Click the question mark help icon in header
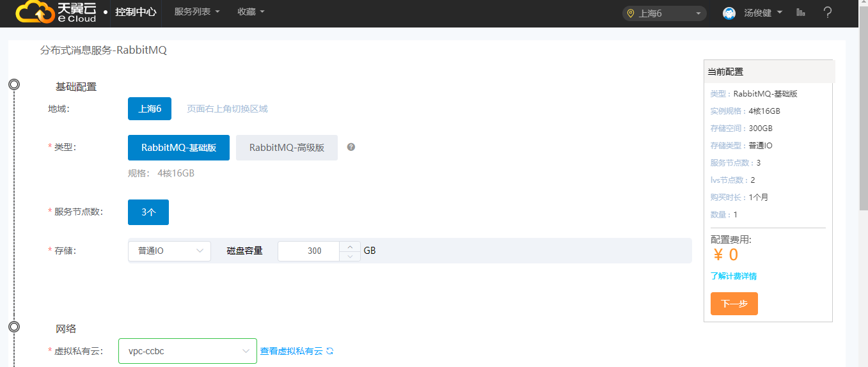The image size is (868, 367). (828, 12)
